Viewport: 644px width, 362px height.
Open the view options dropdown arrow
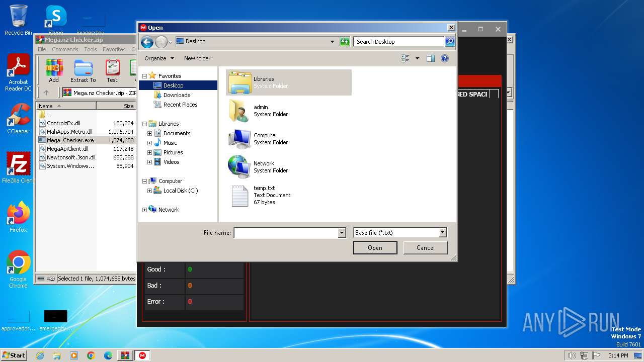tap(417, 58)
